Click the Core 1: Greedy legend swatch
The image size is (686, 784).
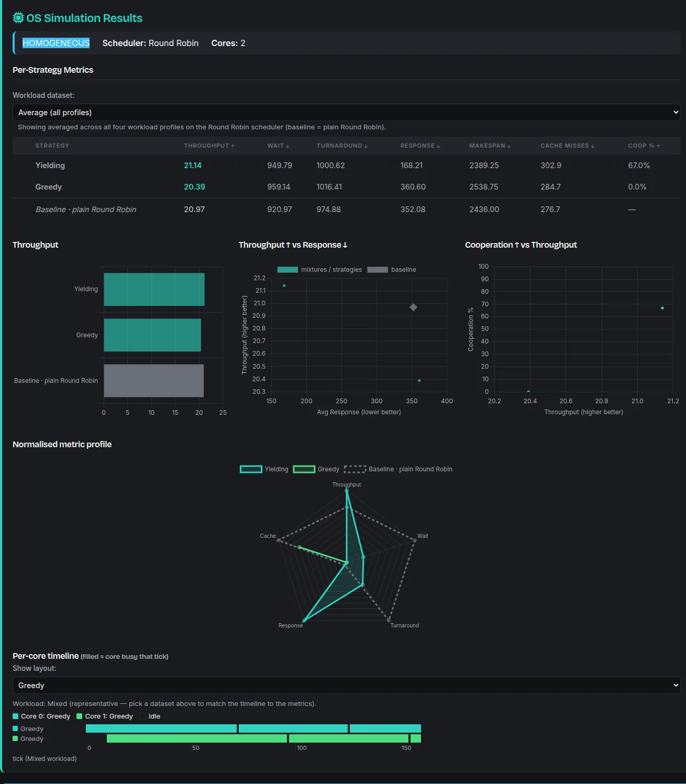point(80,716)
